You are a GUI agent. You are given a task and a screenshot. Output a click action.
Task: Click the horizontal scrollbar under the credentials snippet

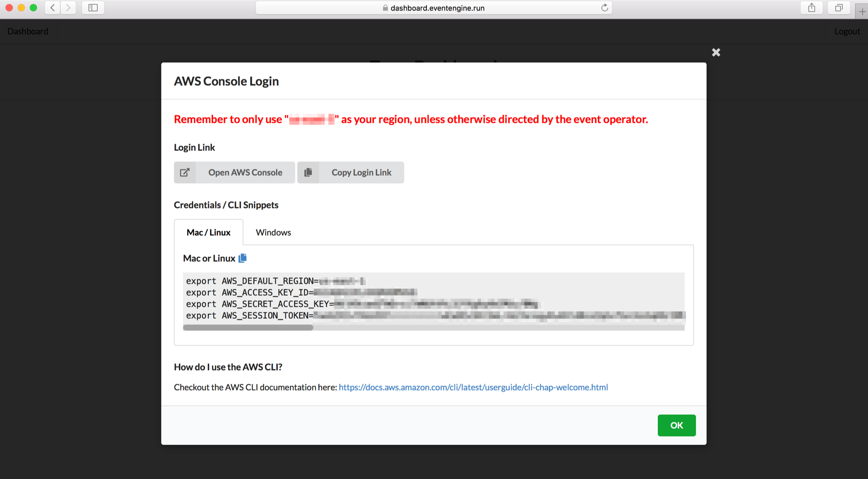pos(248,328)
